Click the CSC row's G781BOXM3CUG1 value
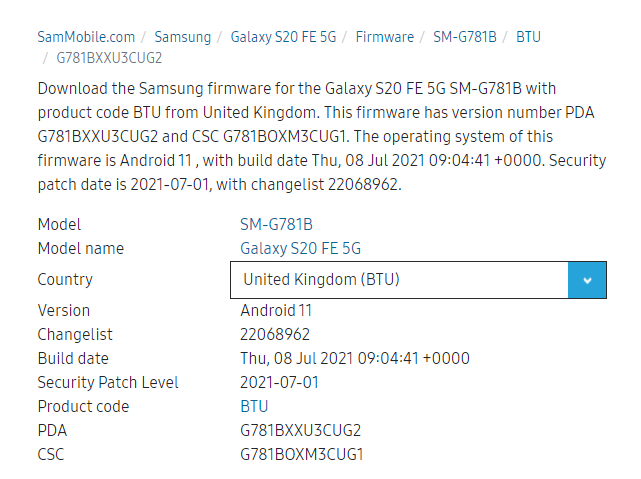The image size is (641, 479). coord(302,454)
